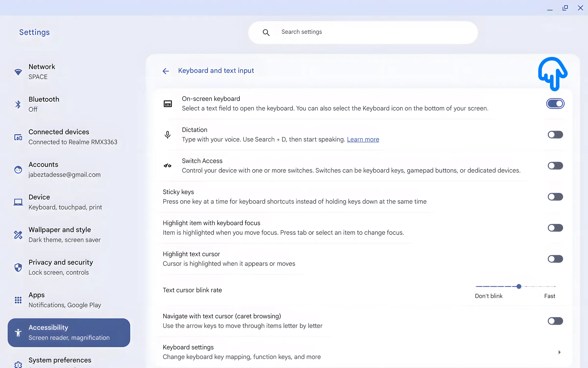The height and width of the screenshot is (368, 588).
Task: Click the Network settings icon
Action: point(17,72)
